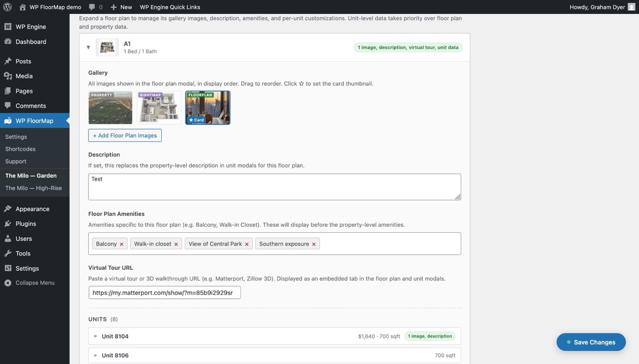The height and width of the screenshot is (364, 639).
Task: Click into the Virtual Tour URL field
Action: click(x=164, y=293)
